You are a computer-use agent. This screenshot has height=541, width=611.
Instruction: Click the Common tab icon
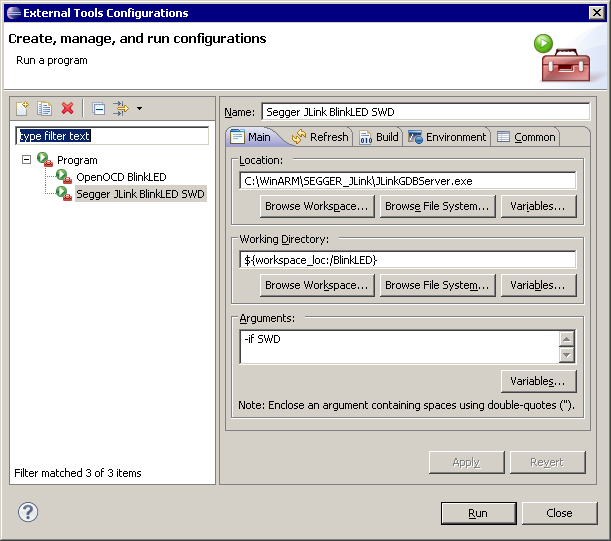pos(503,137)
